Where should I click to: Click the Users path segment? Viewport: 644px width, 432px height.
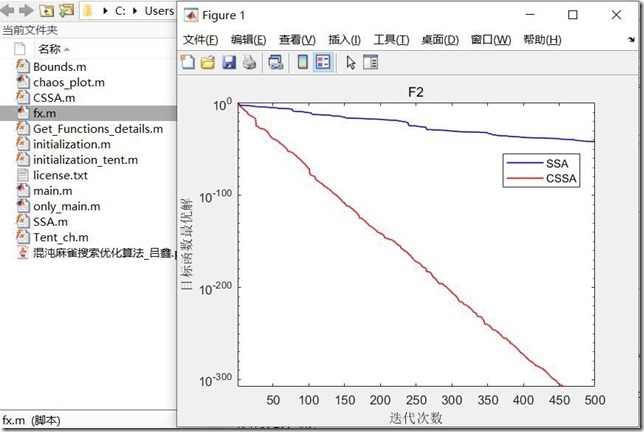[159, 11]
